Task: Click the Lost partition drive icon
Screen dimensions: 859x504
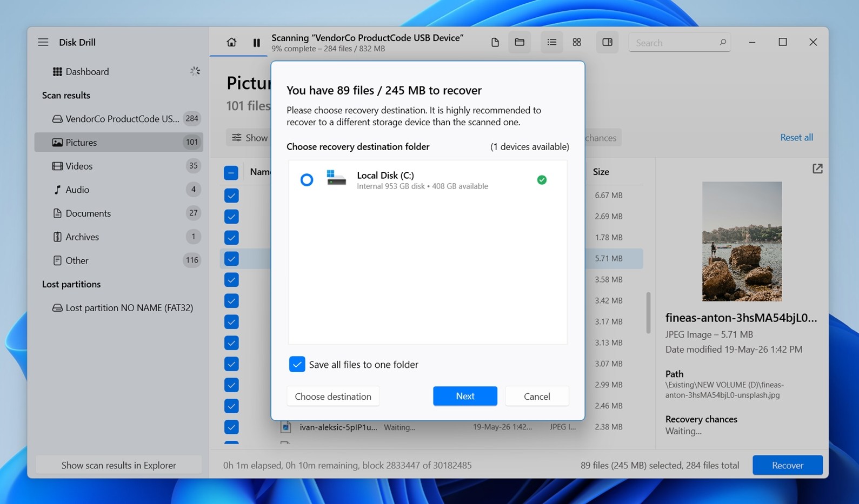Action: (x=57, y=307)
